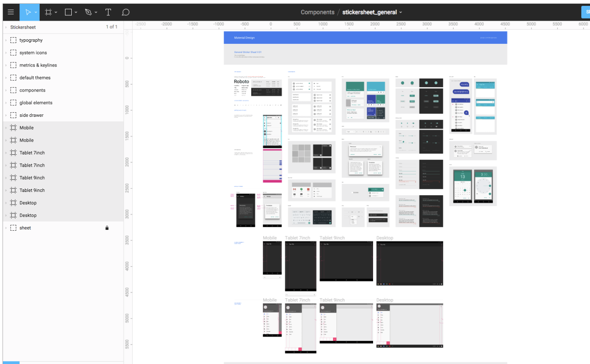
Task: Click the typography layer's group icon
Action: (13, 40)
